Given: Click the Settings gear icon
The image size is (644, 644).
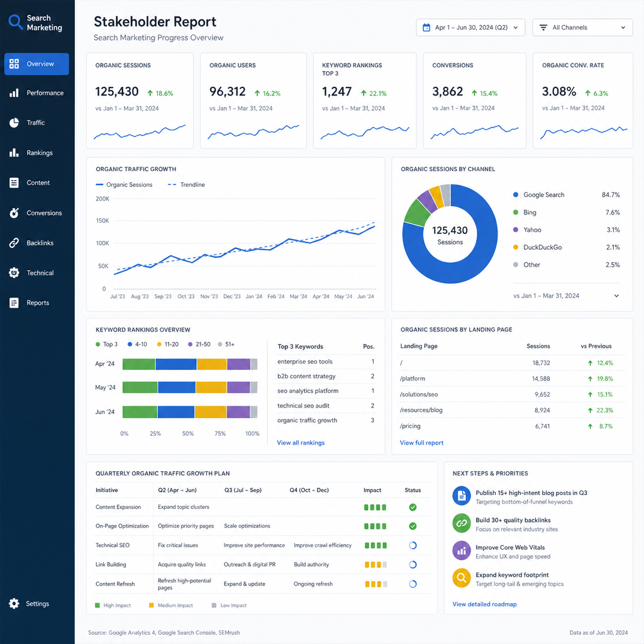Looking at the screenshot, I should click(x=14, y=603).
